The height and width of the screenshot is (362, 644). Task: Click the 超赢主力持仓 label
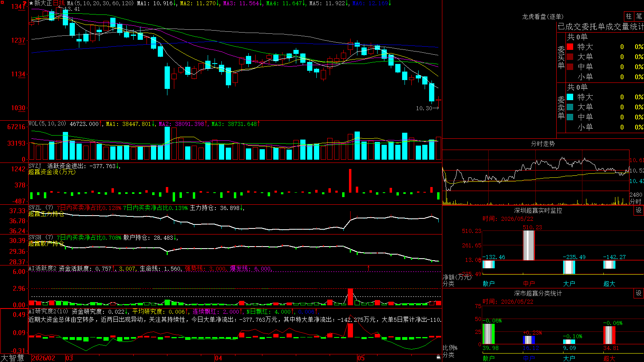46,214
